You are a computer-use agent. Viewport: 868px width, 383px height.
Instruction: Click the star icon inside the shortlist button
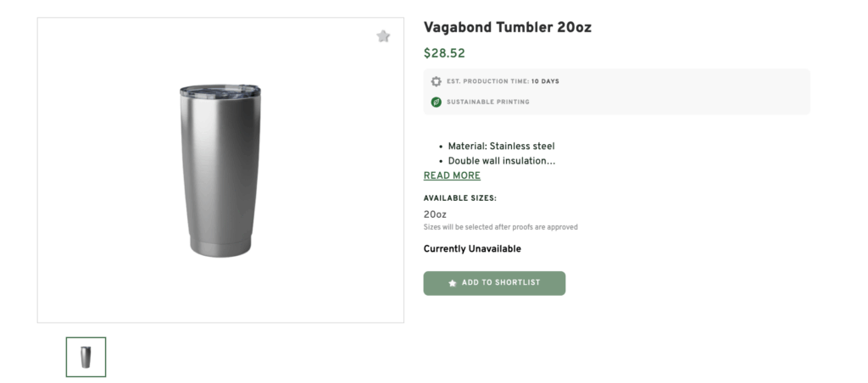click(x=453, y=283)
